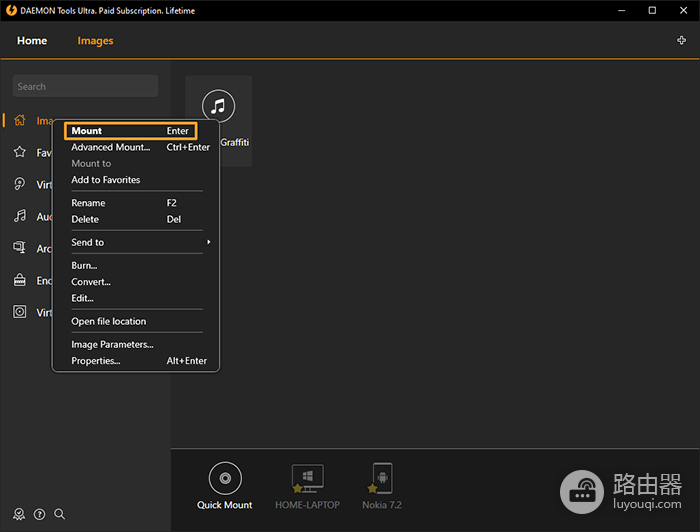Click the Search input field

(x=85, y=86)
